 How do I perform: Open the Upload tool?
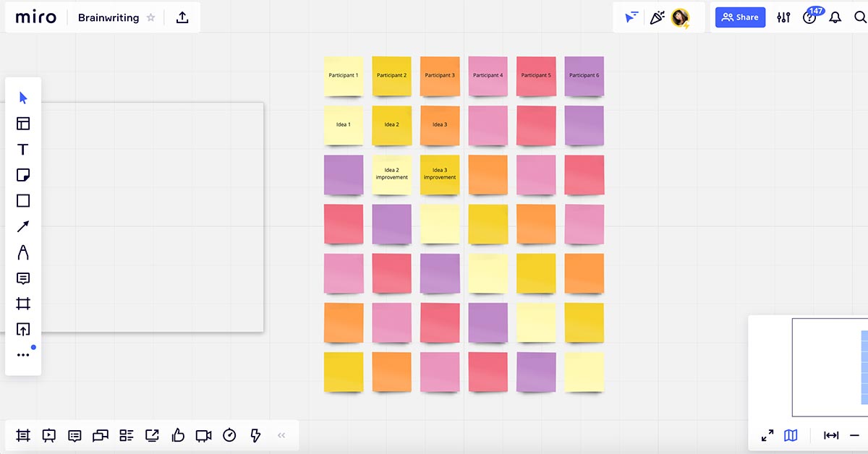coord(23,330)
